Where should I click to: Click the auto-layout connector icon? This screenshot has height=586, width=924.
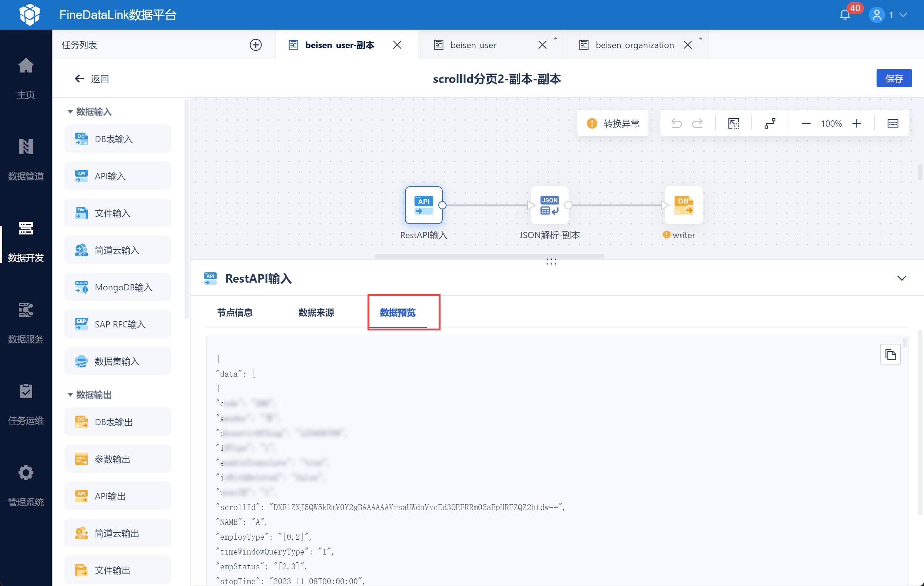tap(770, 123)
